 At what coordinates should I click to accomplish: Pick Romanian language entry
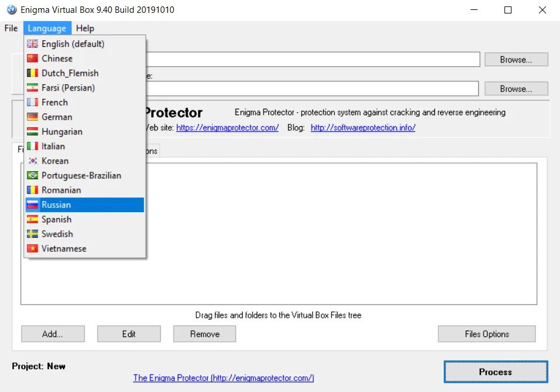85,190
